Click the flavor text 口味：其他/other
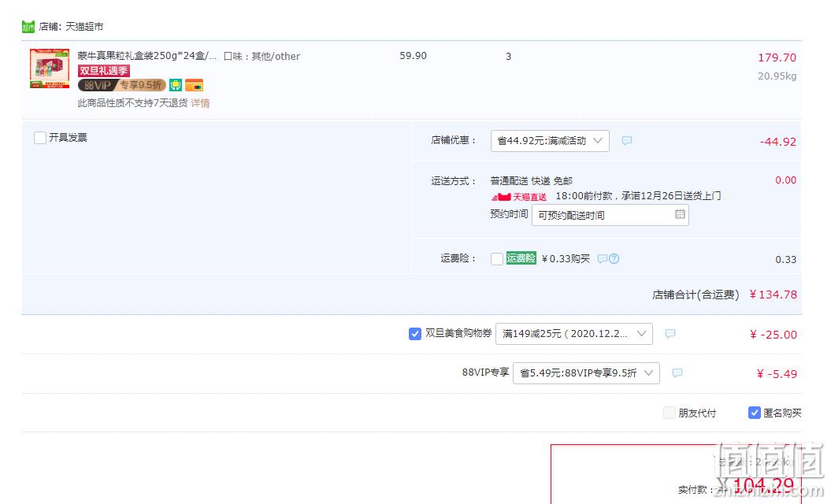This screenshot has width=831, height=504. [262, 56]
